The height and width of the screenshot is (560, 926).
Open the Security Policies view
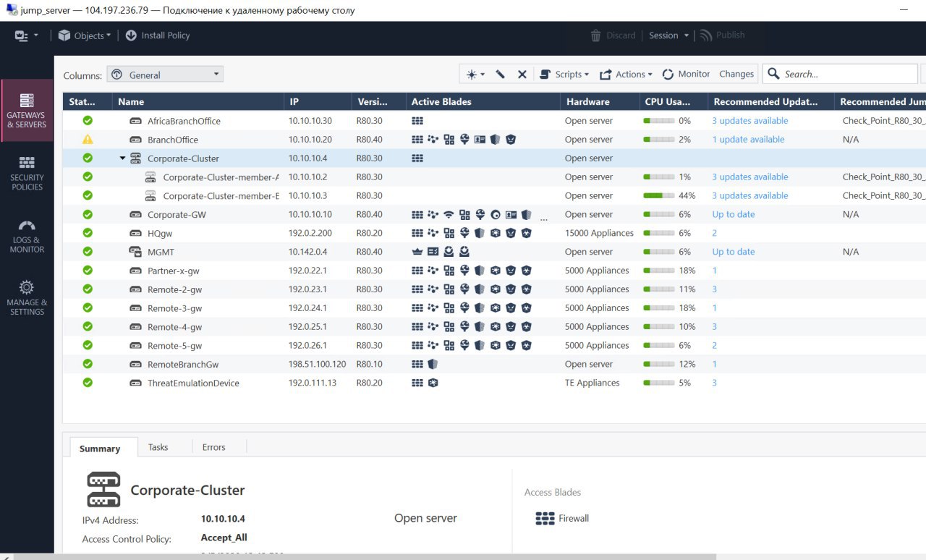pyautogui.click(x=27, y=173)
